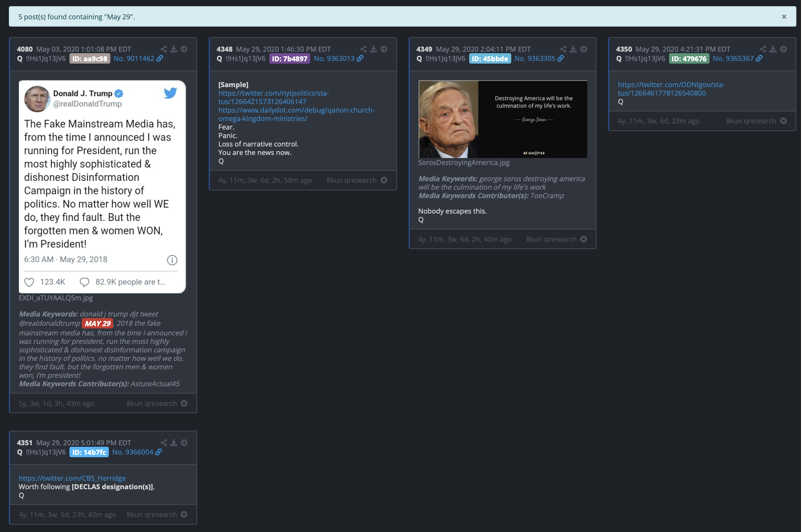Screen dimensions: 801x532
Task: Click "5y, 3w, 1d, 3h, 43m ago" age text
Action: click(x=56, y=403)
